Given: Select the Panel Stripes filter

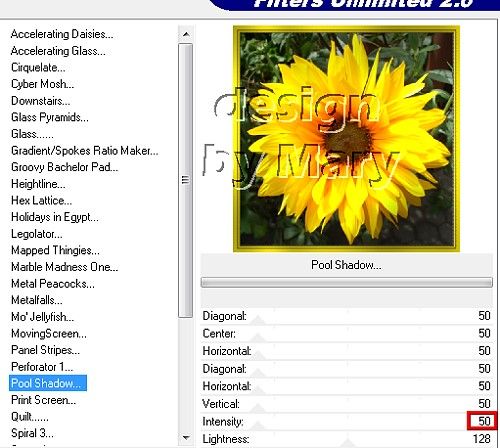Looking at the screenshot, I should click(x=45, y=350).
